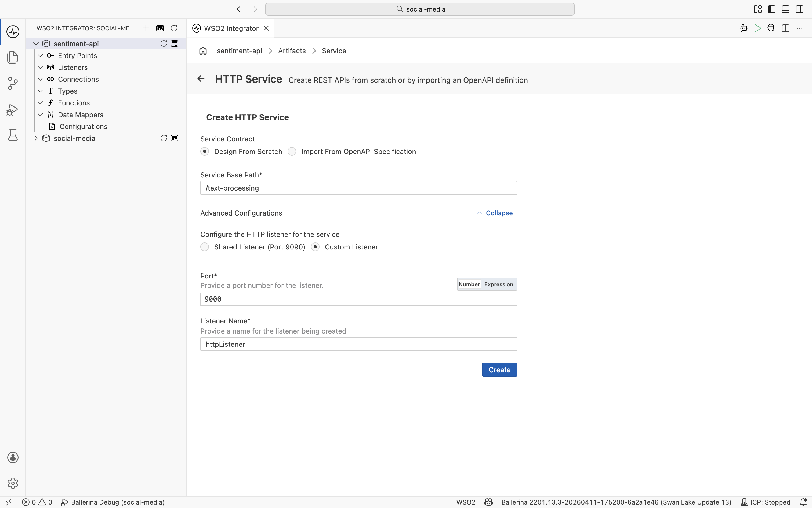Viewport: 812px width, 508px height.
Task: Open the Testing flask icon
Action: click(x=13, y=135)
